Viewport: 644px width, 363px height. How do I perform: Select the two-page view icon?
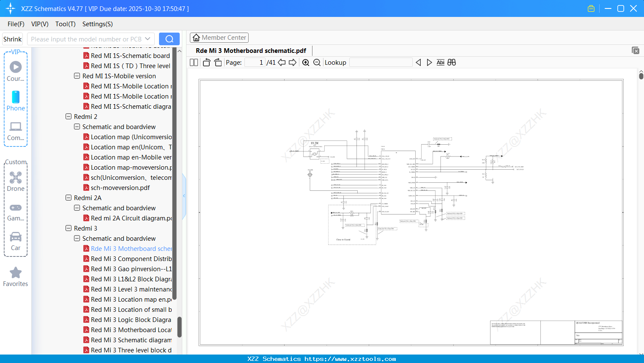(x=194, y=62)
